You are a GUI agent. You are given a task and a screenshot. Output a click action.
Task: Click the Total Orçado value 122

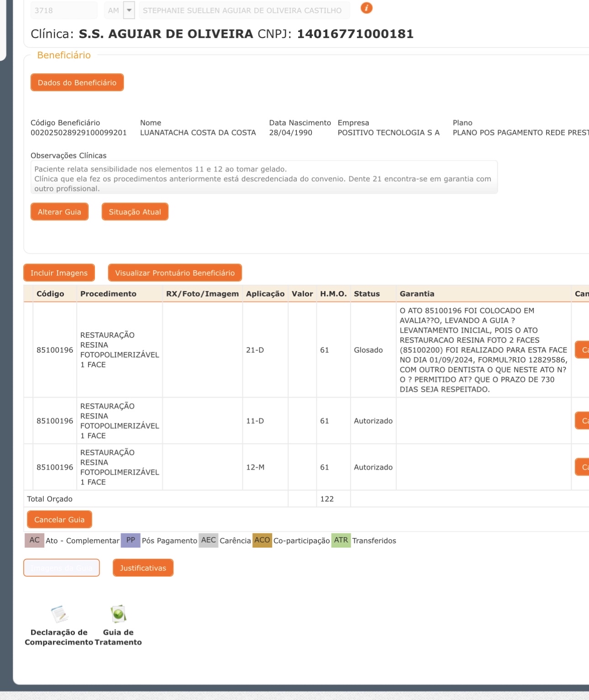pos(327,499)
